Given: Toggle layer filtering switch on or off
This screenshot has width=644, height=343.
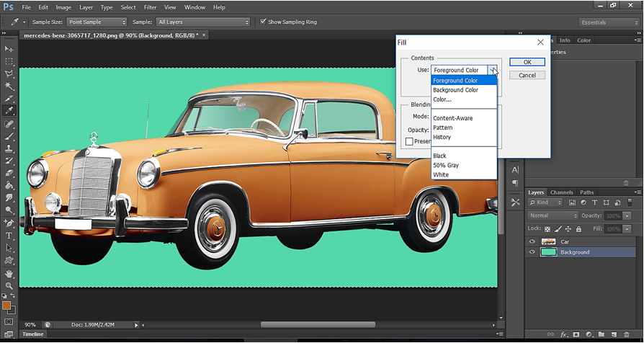Looking at the screenshot, I should 630,202.
